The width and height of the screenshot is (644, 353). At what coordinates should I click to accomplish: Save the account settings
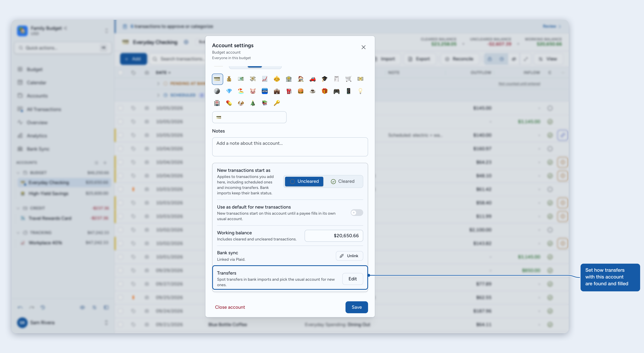click(356, 307)
